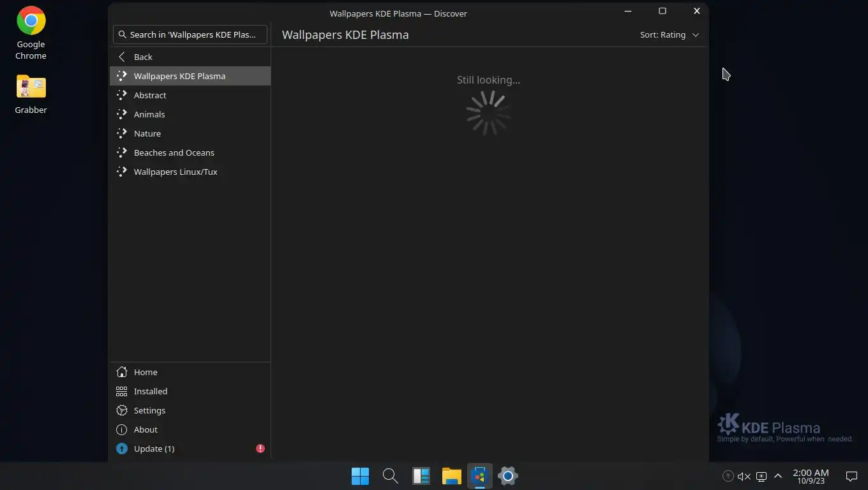
Task: Open Update (1) page
Action: coord(190,449)
